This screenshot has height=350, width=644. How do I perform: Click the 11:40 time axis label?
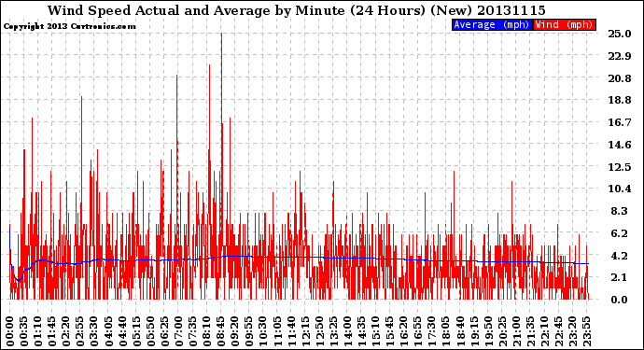pos(291,331)
